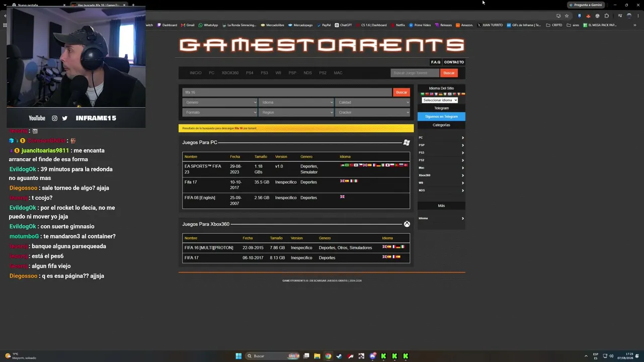Expand the Xbox360 category in the sidebar
Viewport: 644px width, 362px height.
(x=441, y=175)
